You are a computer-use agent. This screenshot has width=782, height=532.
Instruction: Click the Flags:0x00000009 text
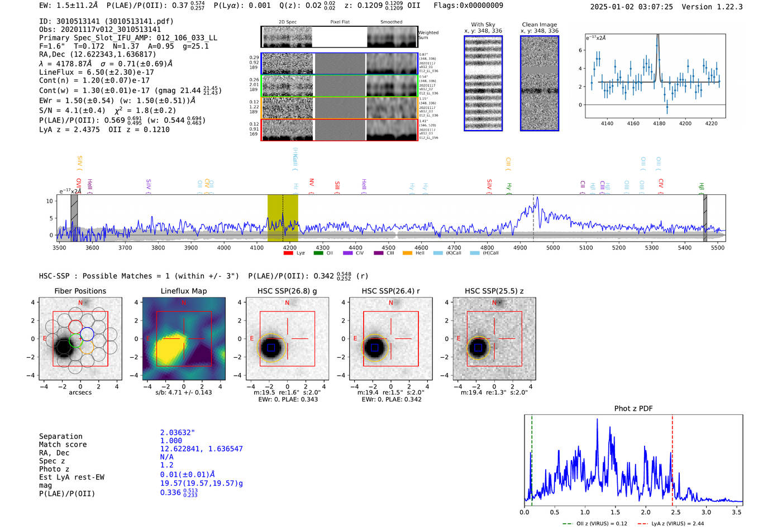tap(468, 6)
